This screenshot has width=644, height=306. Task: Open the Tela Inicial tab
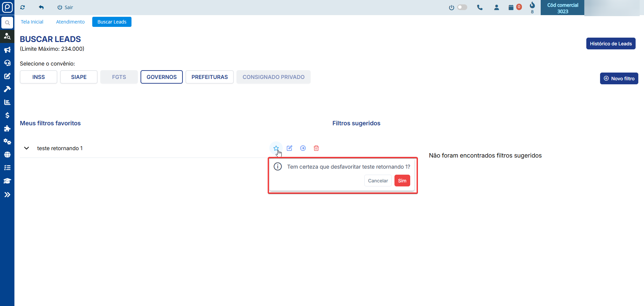(32, 22)
